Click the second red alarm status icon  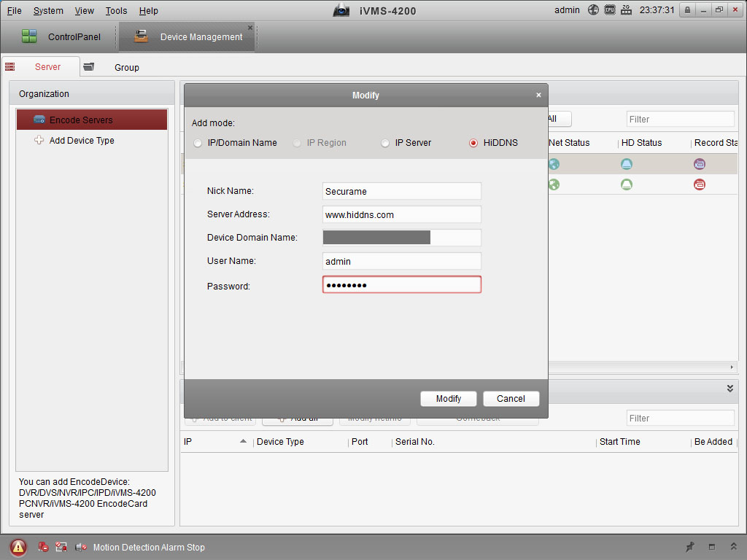[61, 547]
